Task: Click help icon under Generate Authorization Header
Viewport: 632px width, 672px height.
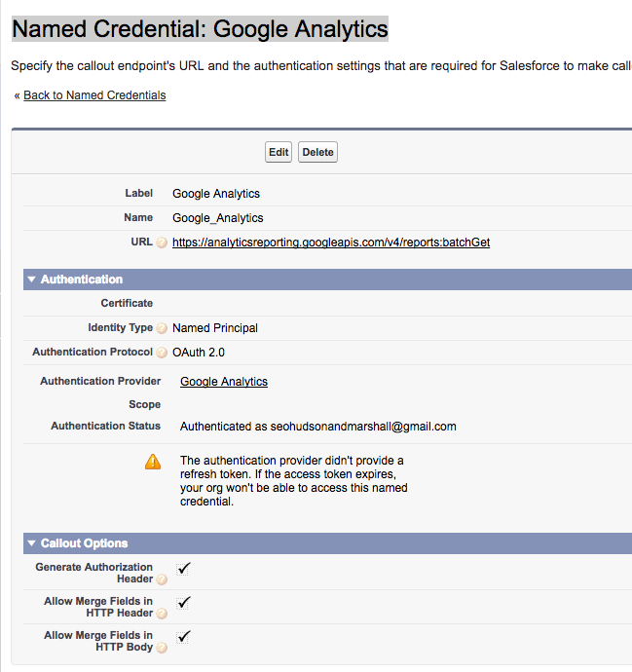Action: tap(162, 579)
